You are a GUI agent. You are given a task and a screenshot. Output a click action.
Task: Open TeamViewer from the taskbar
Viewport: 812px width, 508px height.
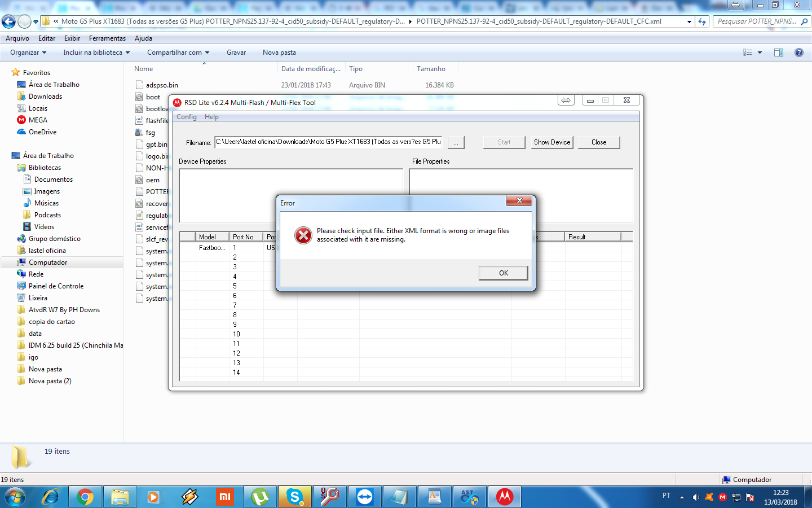[x=365, y=497]
